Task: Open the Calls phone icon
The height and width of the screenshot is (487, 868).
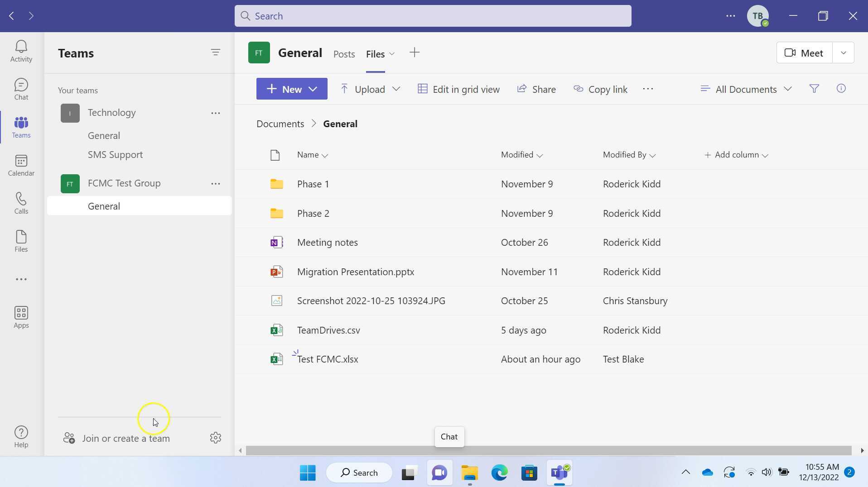Action: click(x=21, y=203)
